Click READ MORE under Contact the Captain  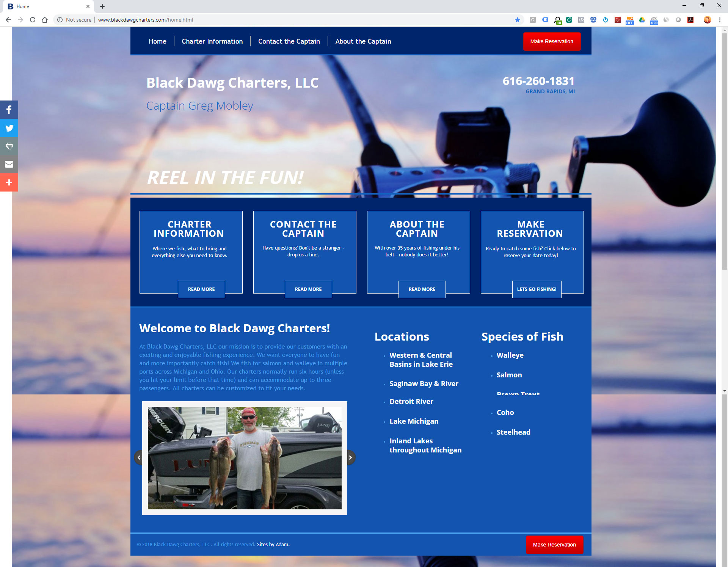pyautogui.click(x=308, y=289)
